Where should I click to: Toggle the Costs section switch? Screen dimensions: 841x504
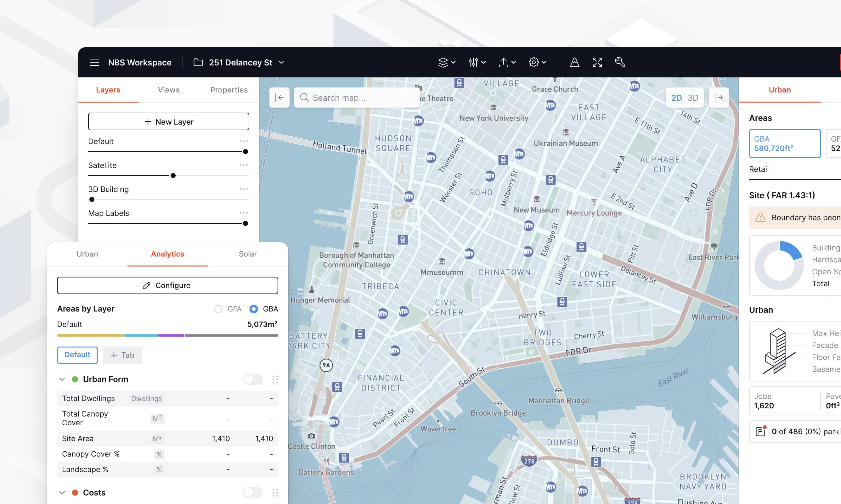point(253,492)
